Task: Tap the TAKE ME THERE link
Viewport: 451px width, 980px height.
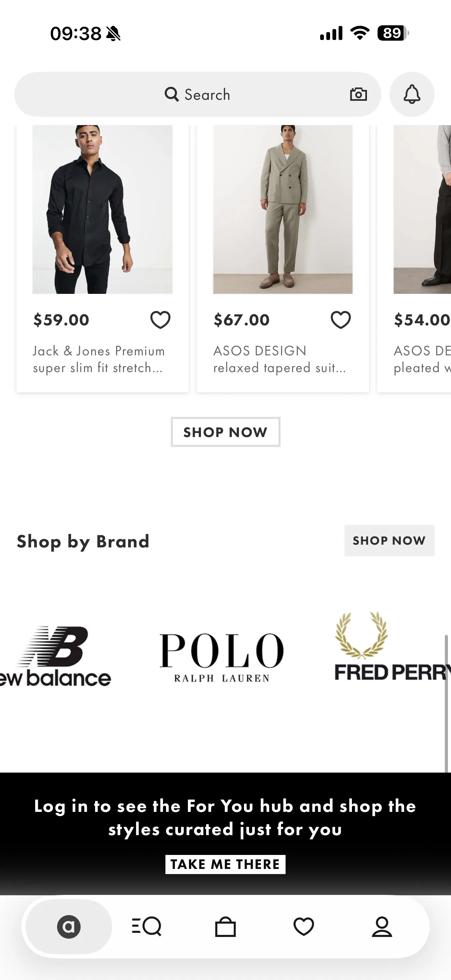Action: [x=225, y=865]
